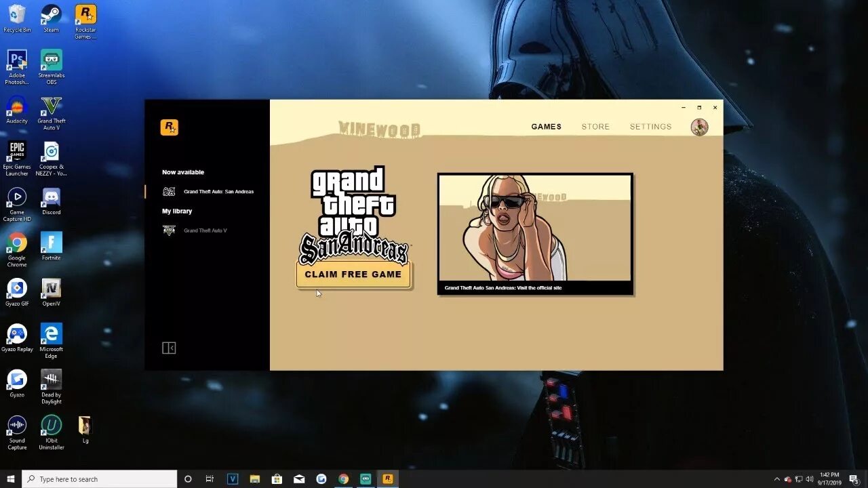Viewport: 868px width, 488px height.
Task: Select Grand Theft Auto: San Andreas in sidebar
Action: (x=218, y=192)
